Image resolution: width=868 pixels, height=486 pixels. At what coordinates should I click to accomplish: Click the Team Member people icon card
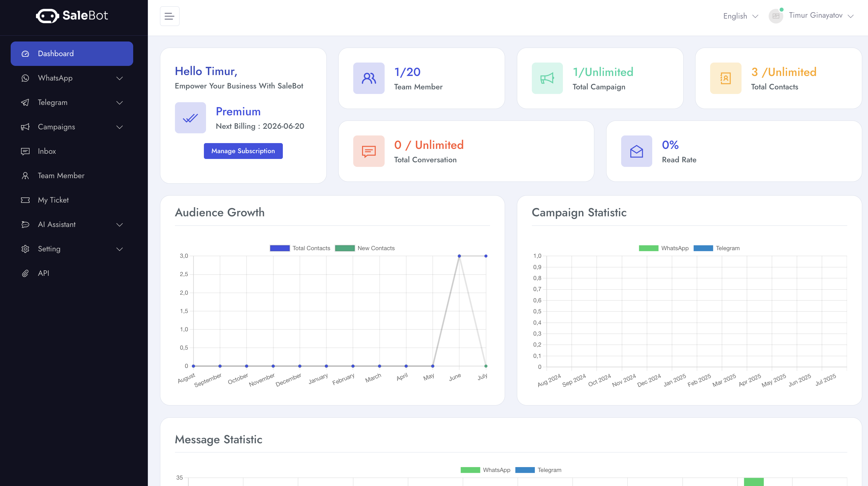pyautogui.click(x=369, y=78)
